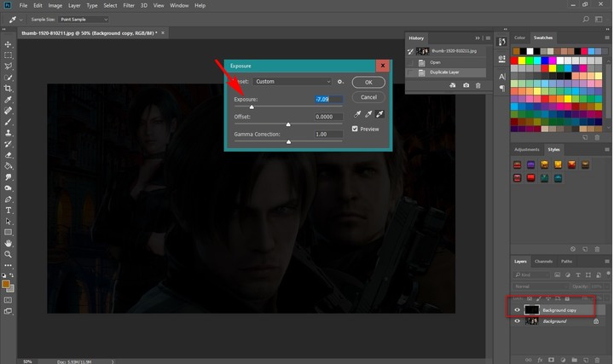Screen dimensions: 614x364
Task: Click the Offset slider handle
Action: point(288,124)
